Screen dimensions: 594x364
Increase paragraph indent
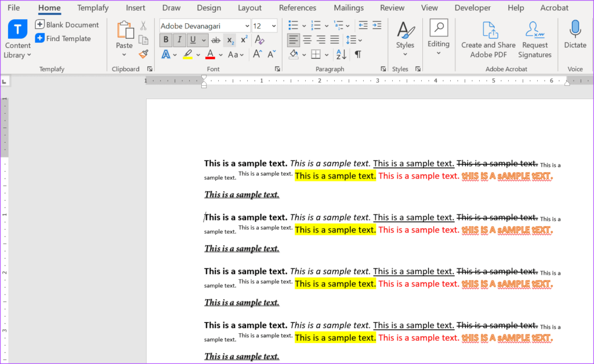pyautogui.click(x=377, y=26)
